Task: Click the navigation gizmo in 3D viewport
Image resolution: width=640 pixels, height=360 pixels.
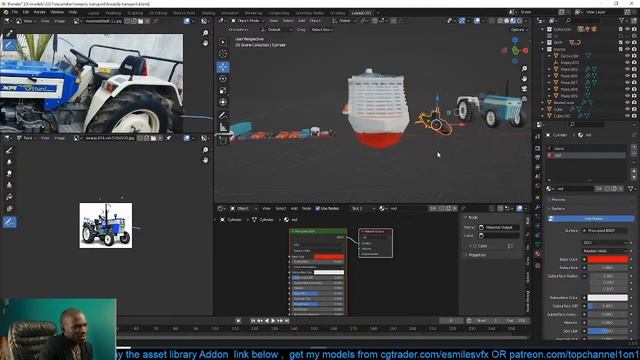Action: (515, 50)
